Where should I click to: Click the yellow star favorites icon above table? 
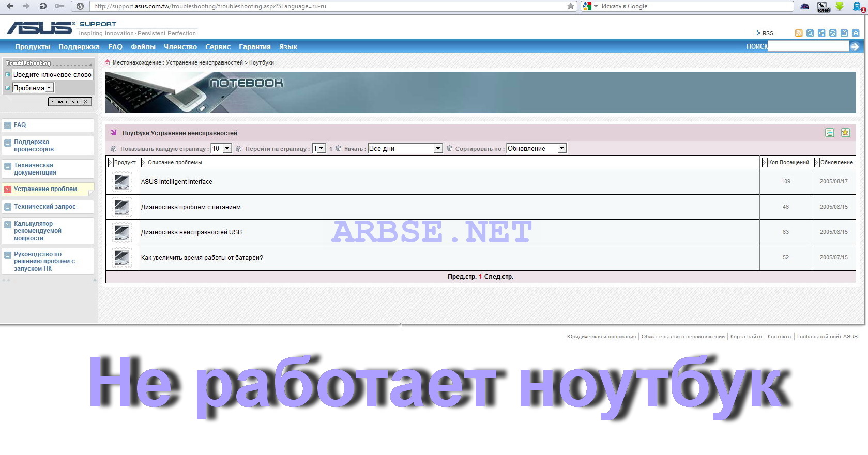coord(846,133)
